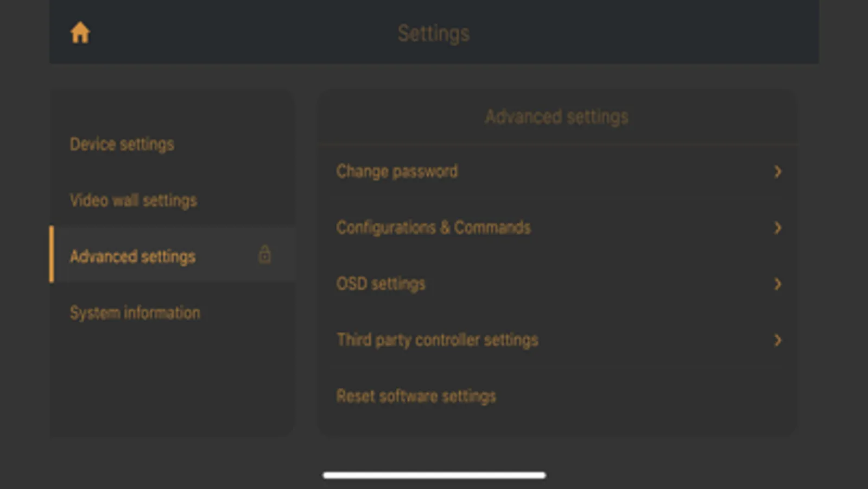Click the orange selection bar beside Advanced settings
This screenshot has width=868, height=489.
coord(52,254)
